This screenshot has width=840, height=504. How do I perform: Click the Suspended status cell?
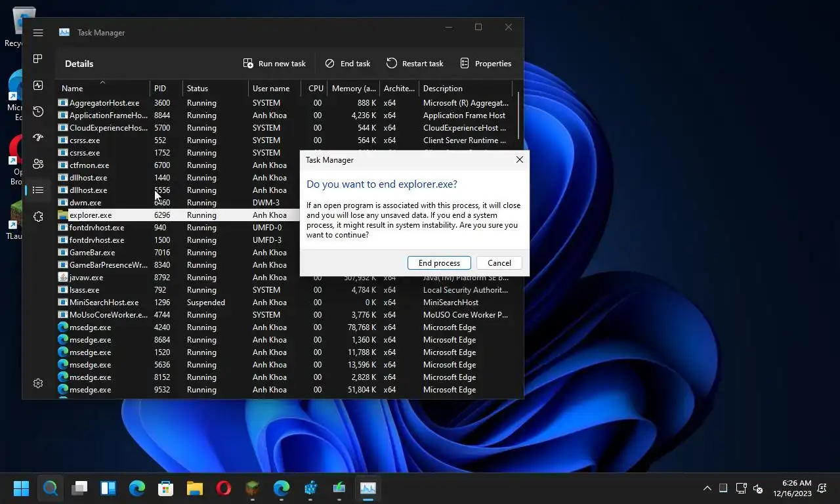(x=205, y=303)
